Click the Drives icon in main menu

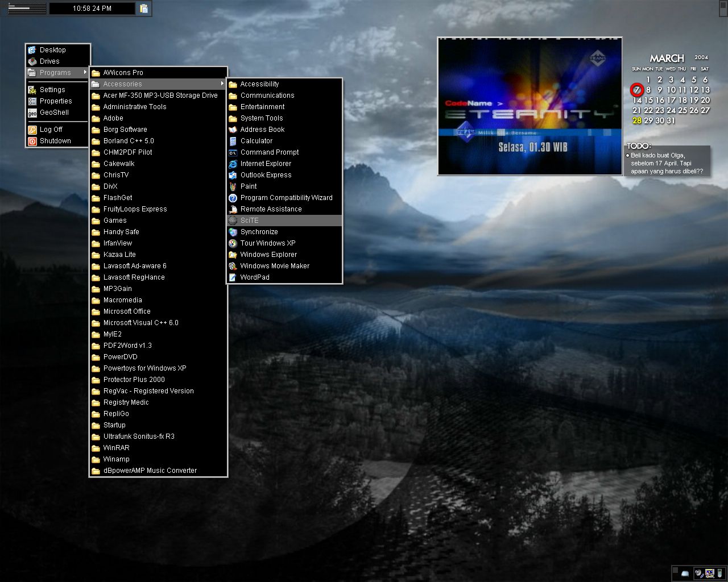(x=32, y=61)
